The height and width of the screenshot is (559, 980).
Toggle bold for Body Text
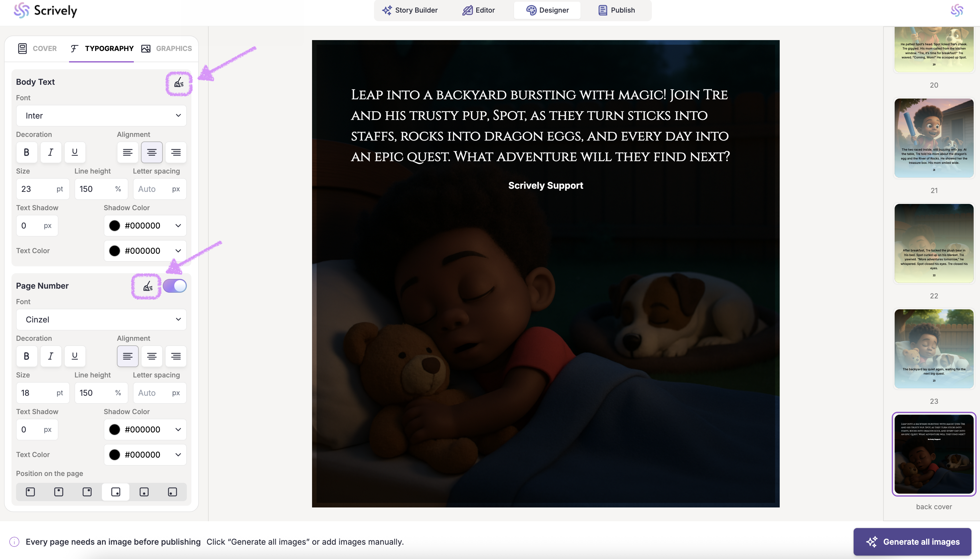[x=27, y=152]
